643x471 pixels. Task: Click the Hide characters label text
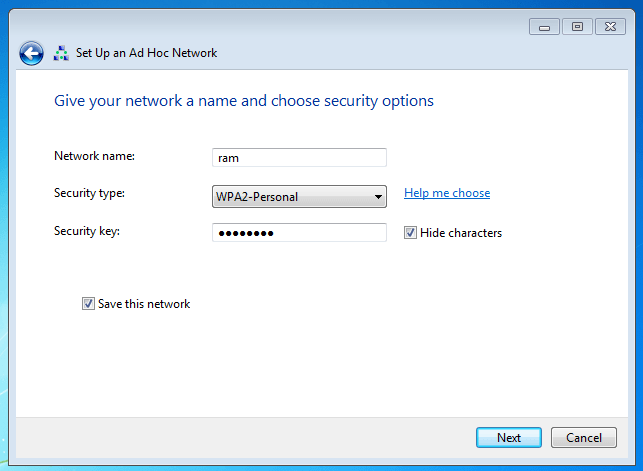[460, 233]
